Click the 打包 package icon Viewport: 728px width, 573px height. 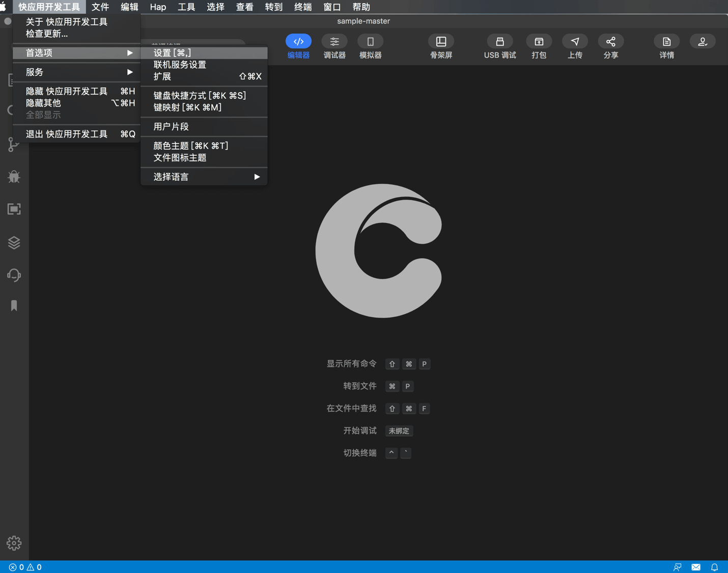(539, 42)
